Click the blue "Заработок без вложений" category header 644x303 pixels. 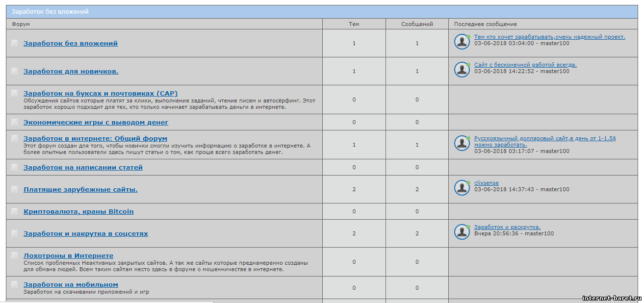pyautogui.click(x=50, y=12)
